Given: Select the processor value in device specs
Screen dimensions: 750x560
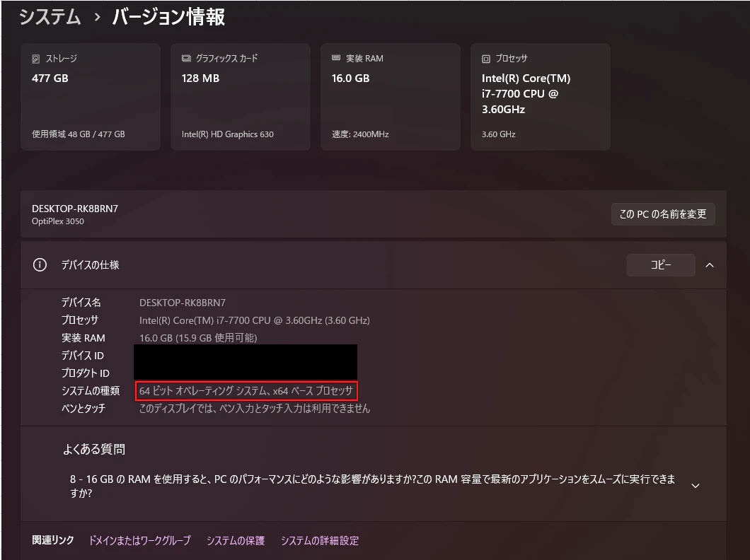Looking at the screenshot, I should pyautogui.click(x=255, y=320).
